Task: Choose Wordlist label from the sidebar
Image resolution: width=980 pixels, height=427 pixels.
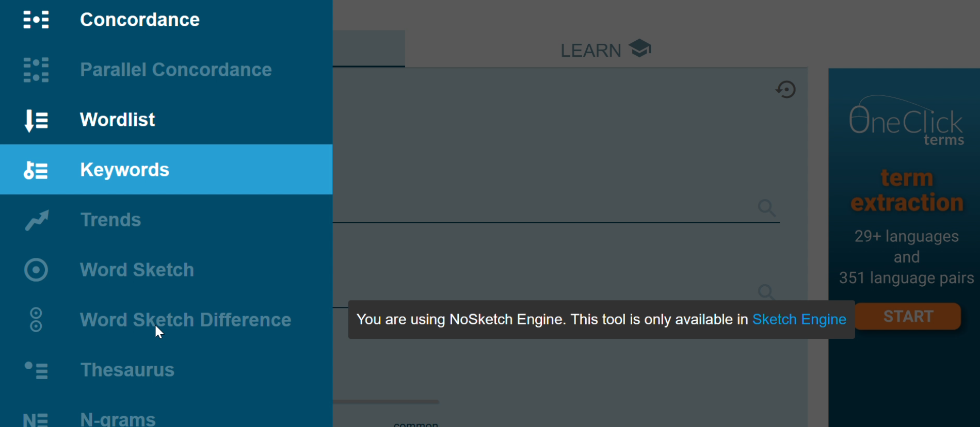Action: pyautogui.click(x=117, y=120)
